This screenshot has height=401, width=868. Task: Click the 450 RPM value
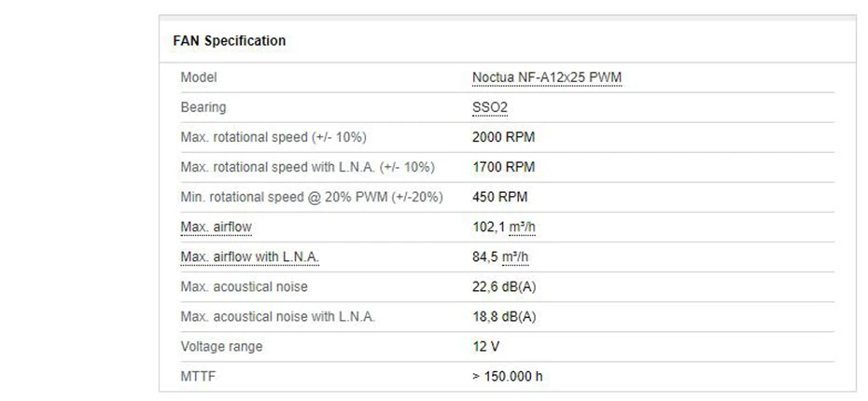[500, 198]
